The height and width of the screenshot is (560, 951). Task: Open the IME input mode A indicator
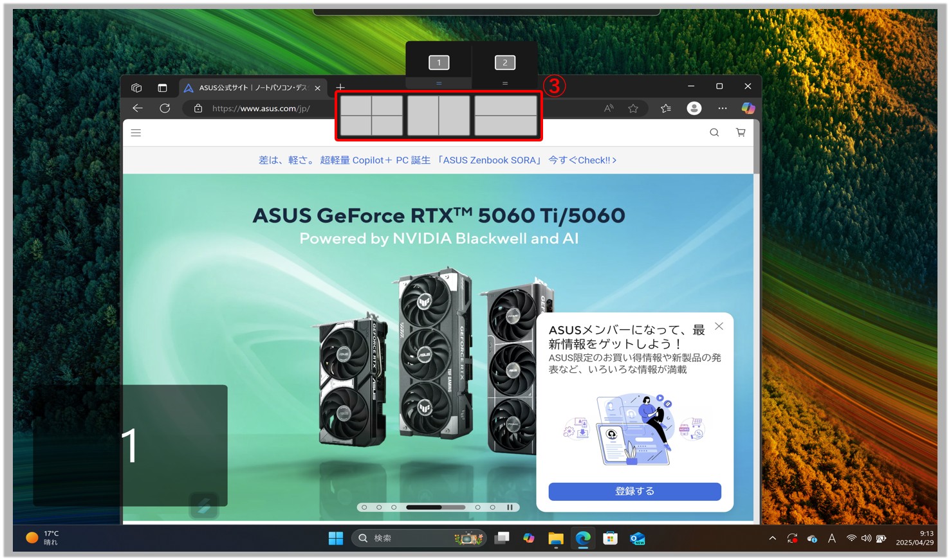click(832, 538)
